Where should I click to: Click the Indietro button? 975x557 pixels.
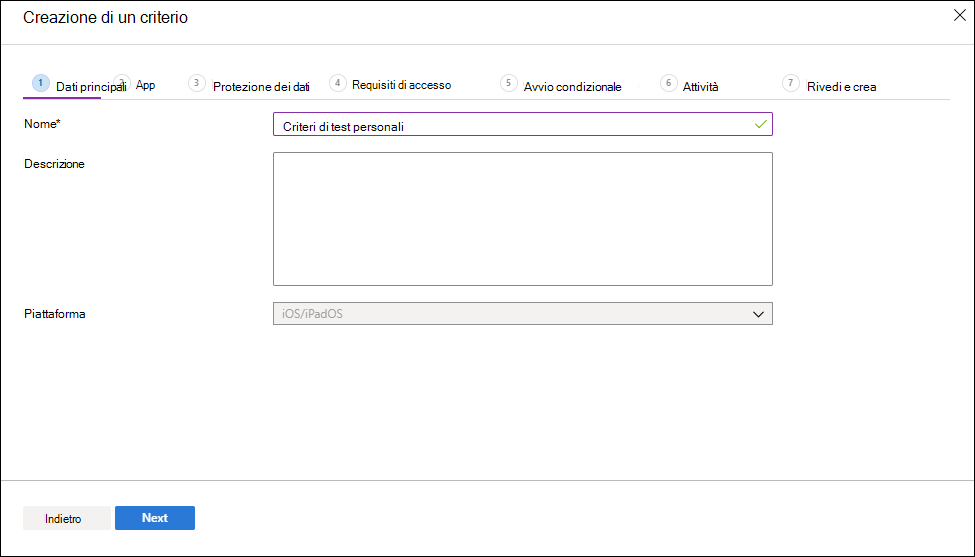tap(67, 518)
